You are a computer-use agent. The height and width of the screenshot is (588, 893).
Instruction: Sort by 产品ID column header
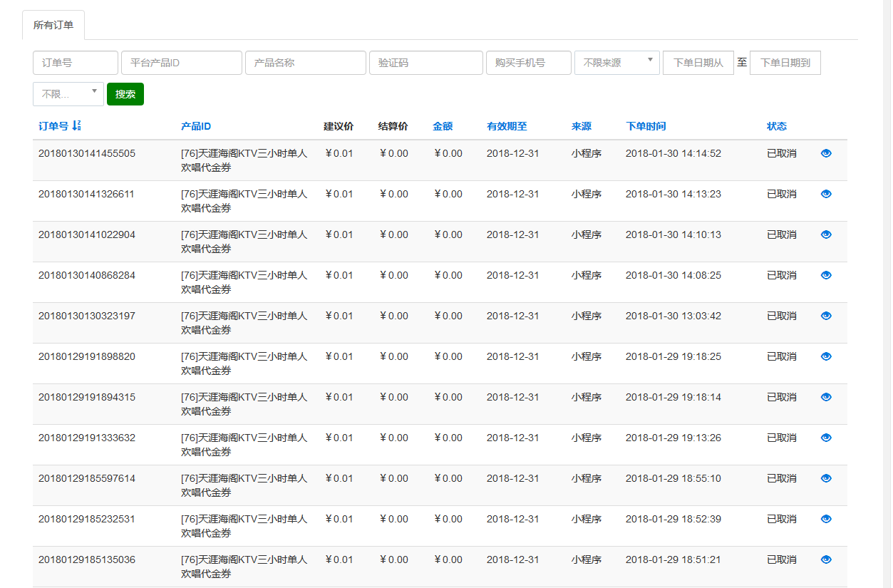click(x=196, y=126)
